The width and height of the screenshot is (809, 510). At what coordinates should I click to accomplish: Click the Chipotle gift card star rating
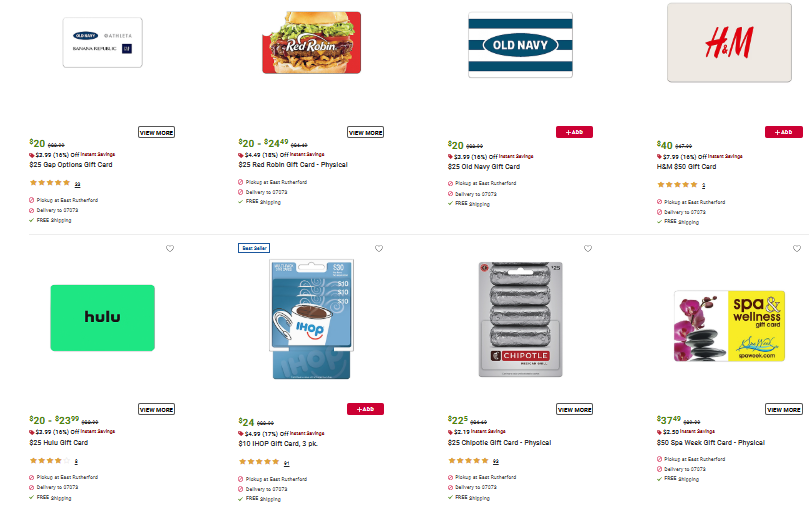pos(468,461)
